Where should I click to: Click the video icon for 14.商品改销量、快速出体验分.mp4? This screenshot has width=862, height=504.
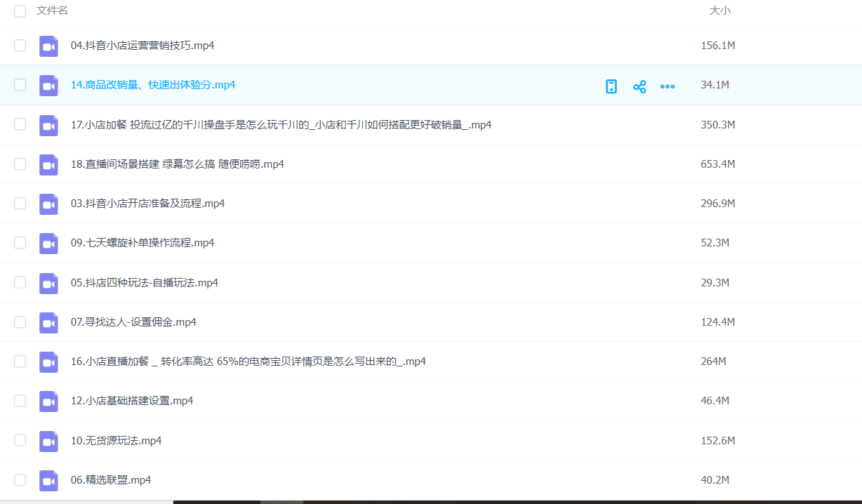click(48, 86)
